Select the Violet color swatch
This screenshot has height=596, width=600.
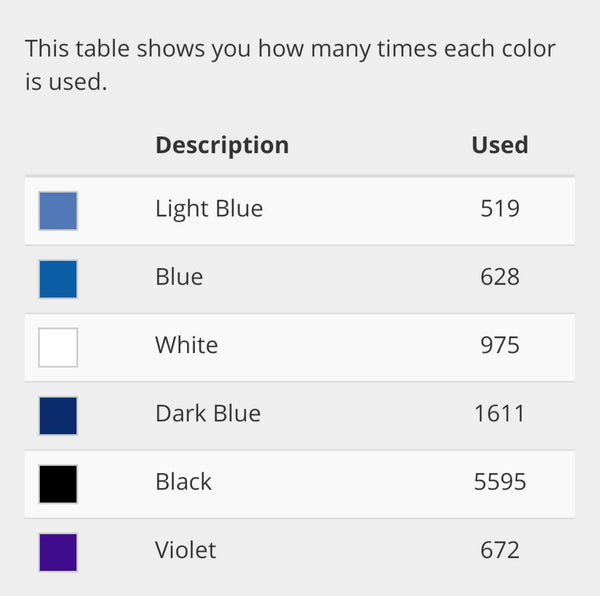click(x=58, y=552)
